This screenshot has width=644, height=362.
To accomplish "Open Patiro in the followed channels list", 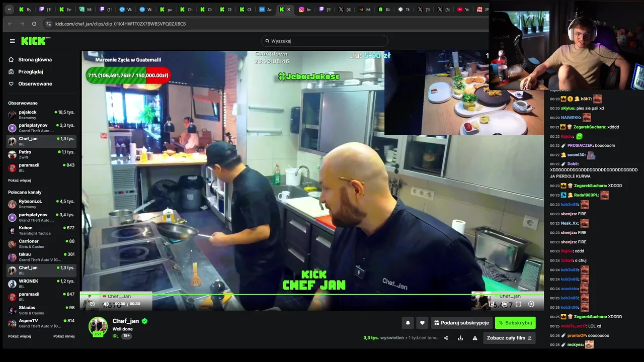I will 41,154.
